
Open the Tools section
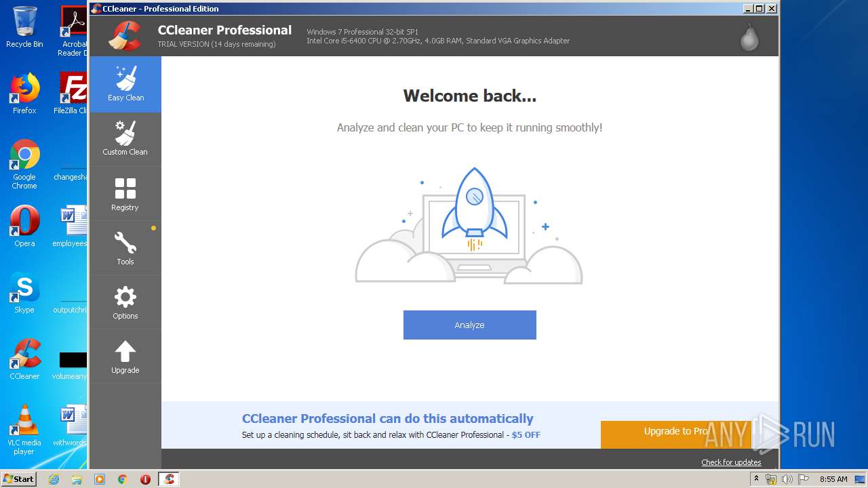tap(125, 248)
